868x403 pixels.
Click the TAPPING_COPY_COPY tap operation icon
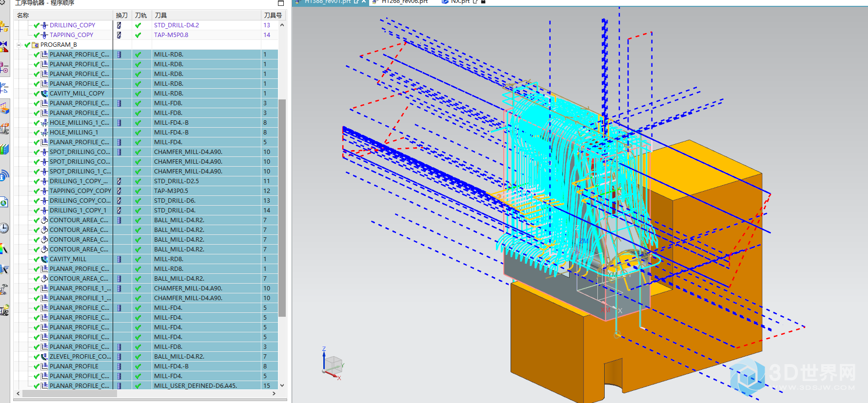[x=44, y=191]
